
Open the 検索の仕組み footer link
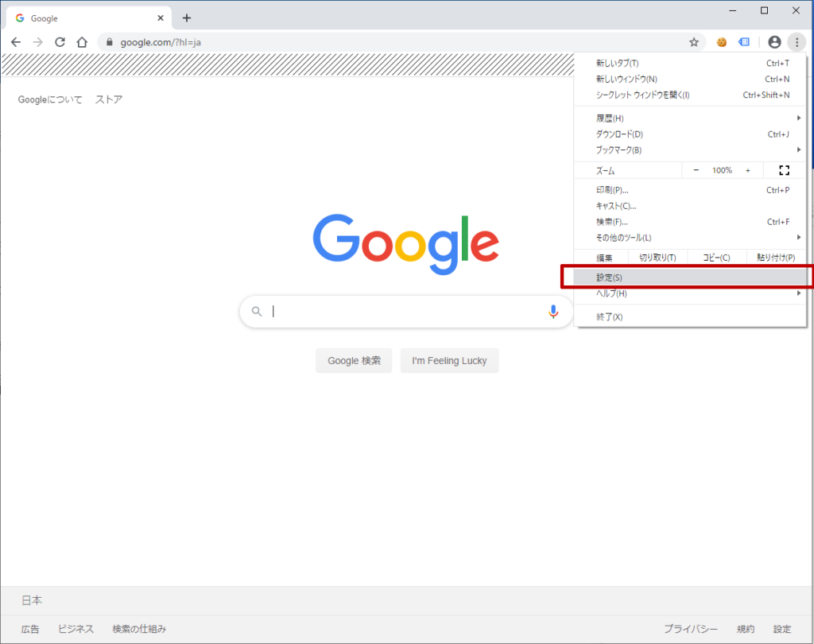coord(140,629)
